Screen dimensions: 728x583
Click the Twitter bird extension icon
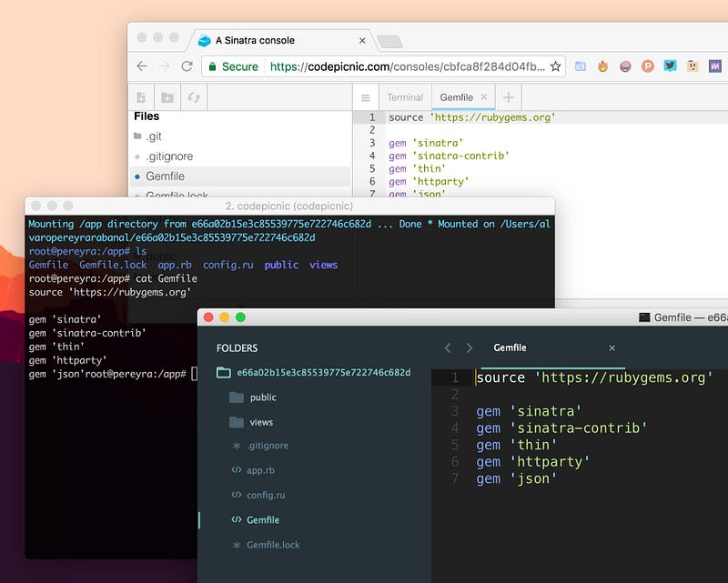tap(670, 66)
